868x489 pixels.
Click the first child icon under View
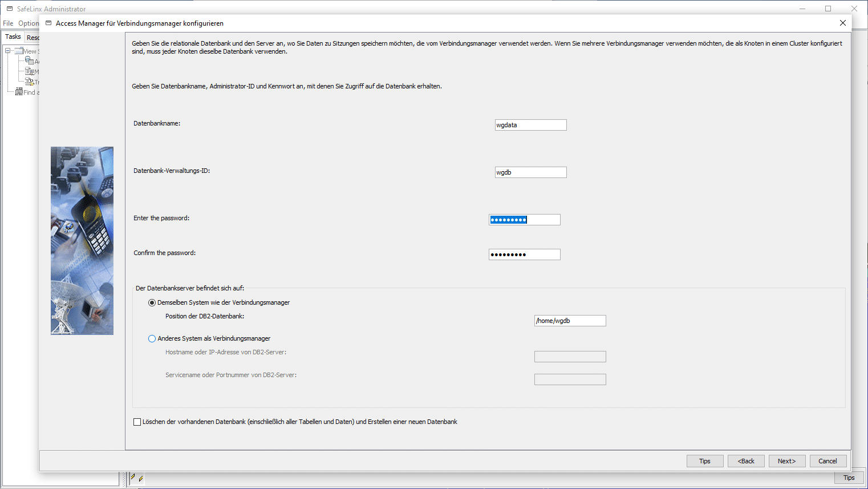pos(30,61)
